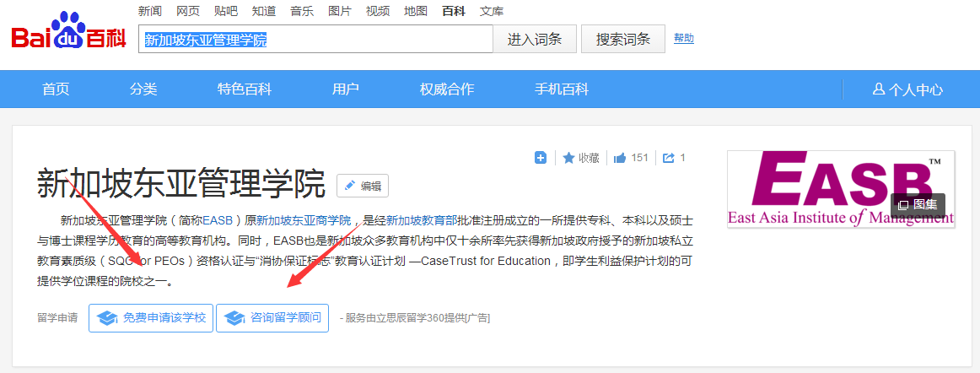The image size is (980, 373).
Task: Open the 图集 gallery overlay
Action: pos(918,205)
